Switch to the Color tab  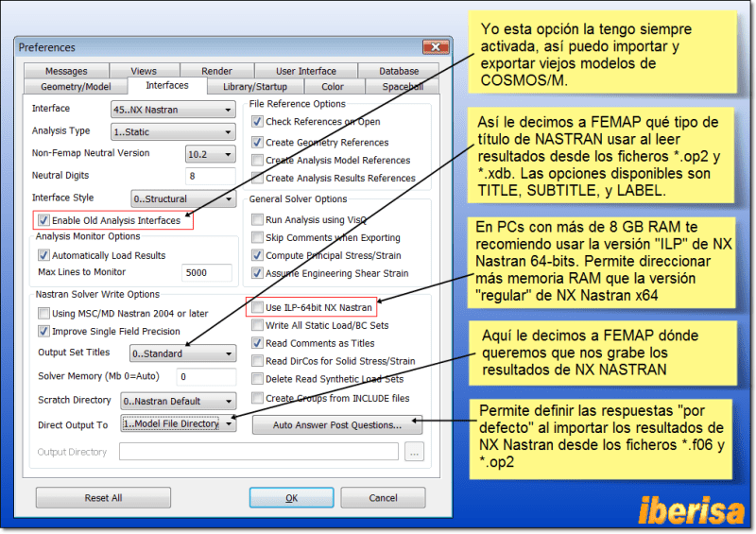[333, 86]
